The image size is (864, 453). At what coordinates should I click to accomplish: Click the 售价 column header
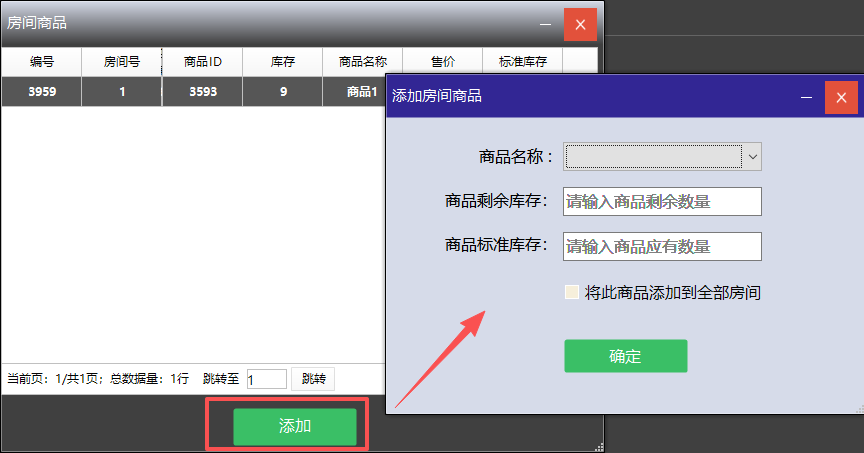click(442, 62)
